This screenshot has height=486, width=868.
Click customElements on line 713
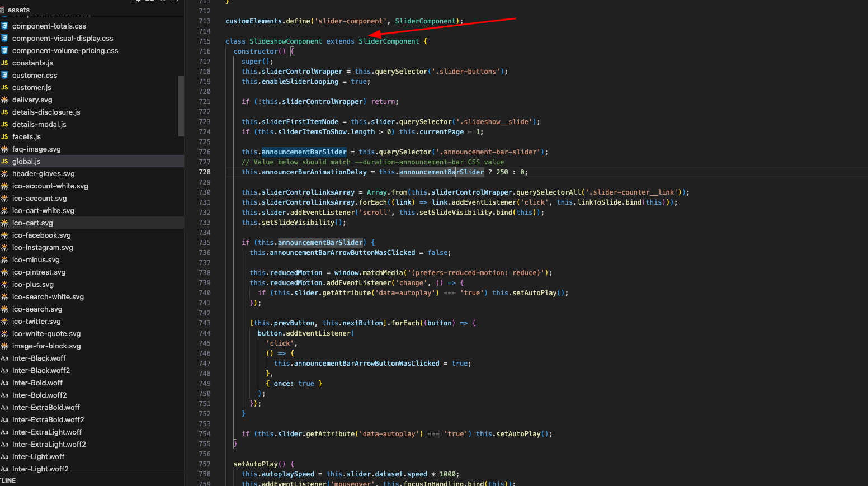(x=254, y=21)
